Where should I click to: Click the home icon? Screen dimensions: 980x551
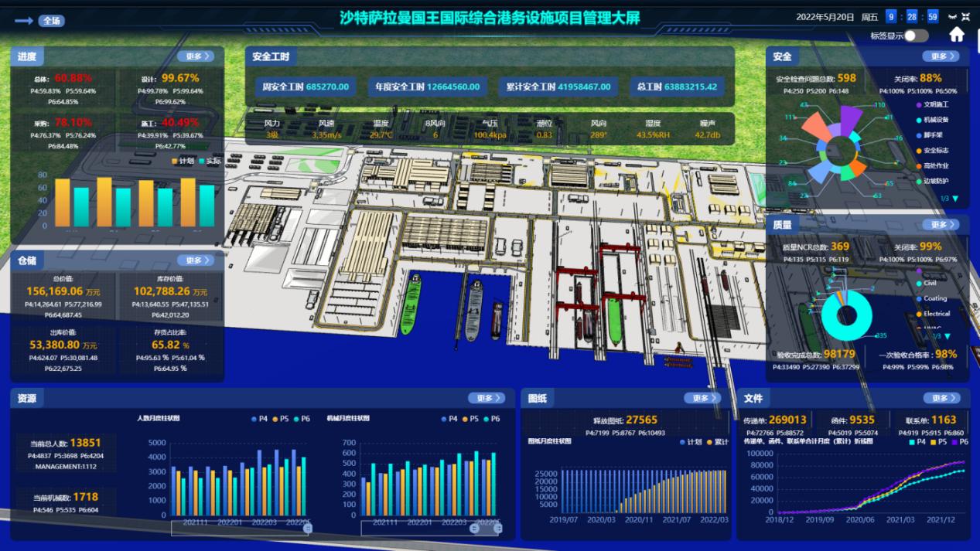click(957, 35)
